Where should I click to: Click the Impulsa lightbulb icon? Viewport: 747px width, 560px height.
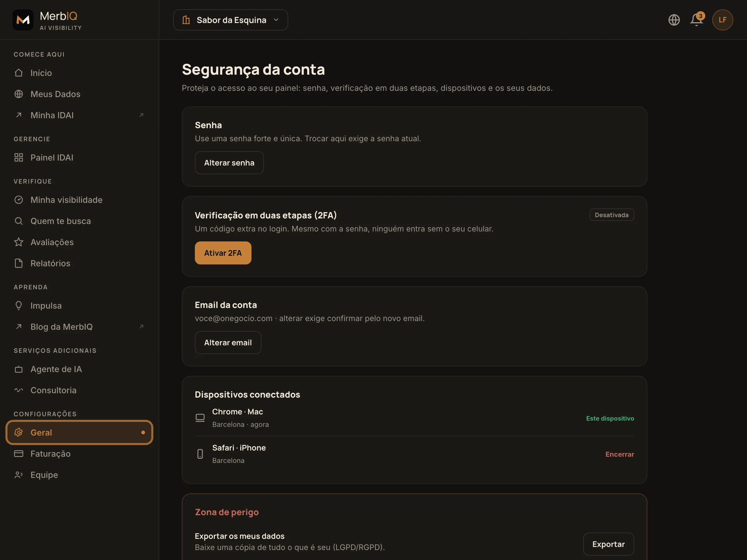tap(19, 306)
